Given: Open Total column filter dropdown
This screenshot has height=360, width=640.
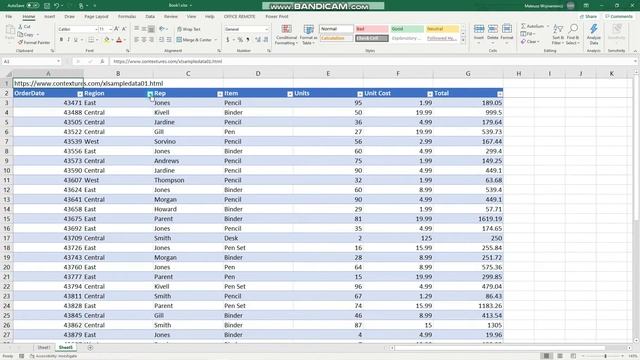Looking at the screenshot, I should tap(500, 94).
